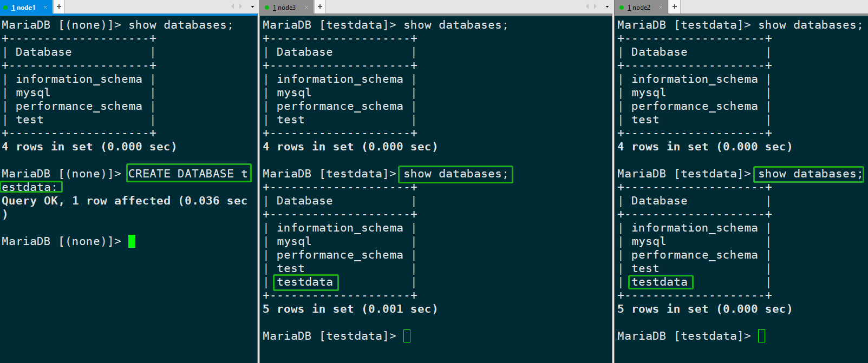Screen dimensions: 868x363
Task: Add new tab next to node1
Action: [x=58, y=6]
